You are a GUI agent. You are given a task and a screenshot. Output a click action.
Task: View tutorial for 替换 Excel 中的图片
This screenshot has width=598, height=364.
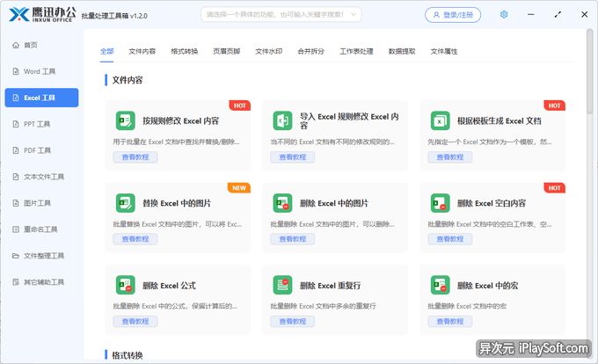[x=135, y=239]
